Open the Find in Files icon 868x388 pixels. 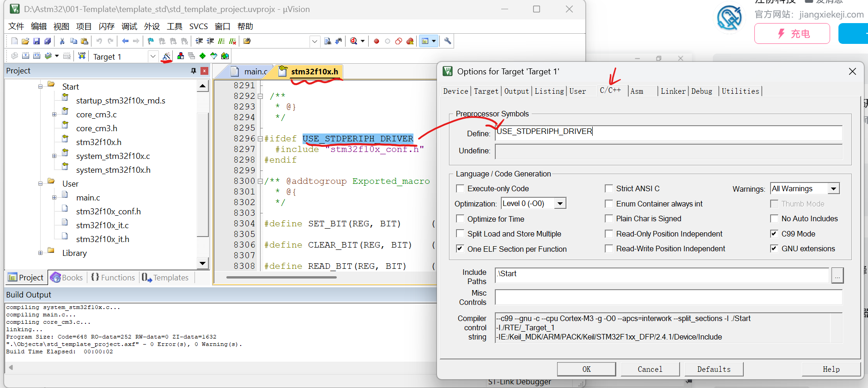[x=247, y=41]
